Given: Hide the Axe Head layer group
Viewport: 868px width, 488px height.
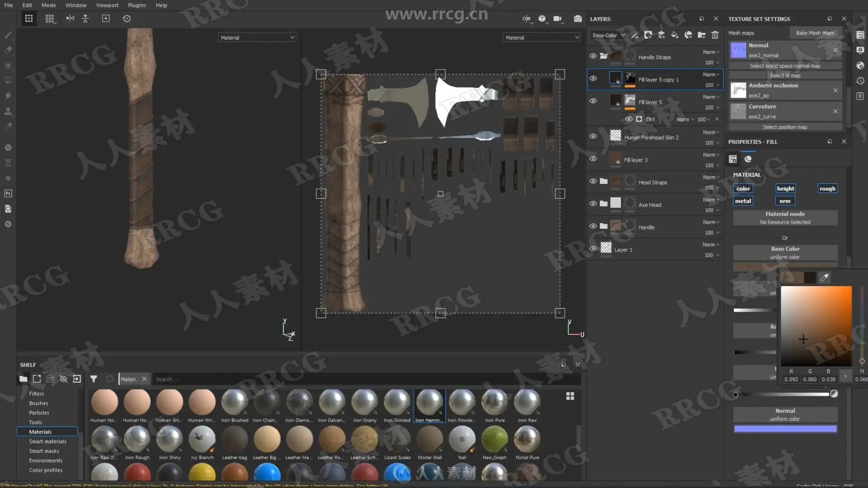Looking at the screenshot, I should click(593, 204).
